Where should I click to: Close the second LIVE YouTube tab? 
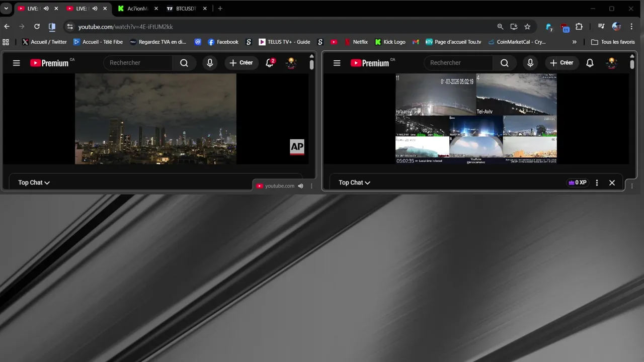coord(105,9)
